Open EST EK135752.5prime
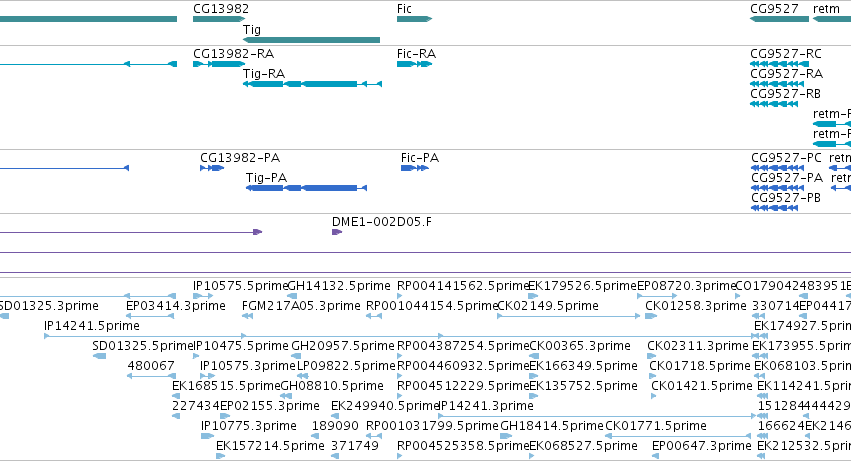Screen dimensions: 851x461 click(583, 387)
